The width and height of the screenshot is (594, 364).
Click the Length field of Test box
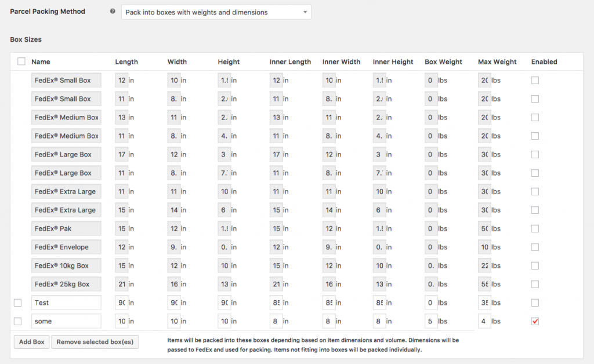point(122,303)
